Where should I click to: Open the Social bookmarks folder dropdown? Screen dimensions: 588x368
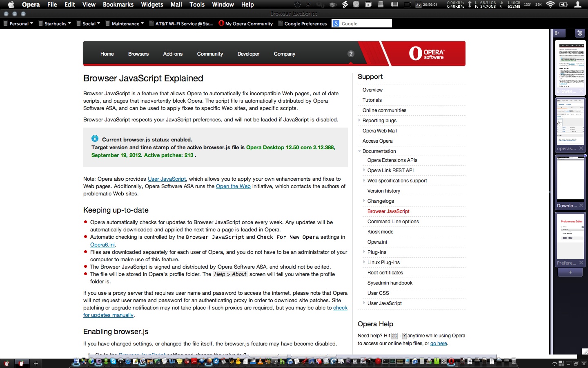[x=88, y=24]
